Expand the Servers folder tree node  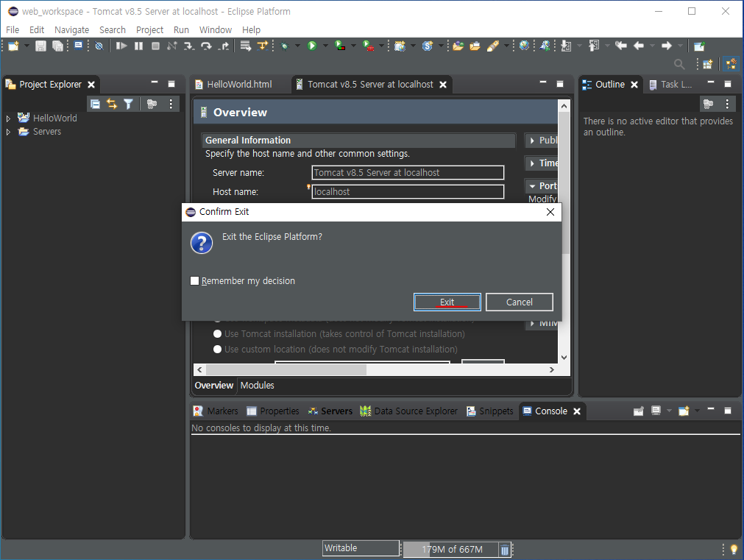click(8, 132)
